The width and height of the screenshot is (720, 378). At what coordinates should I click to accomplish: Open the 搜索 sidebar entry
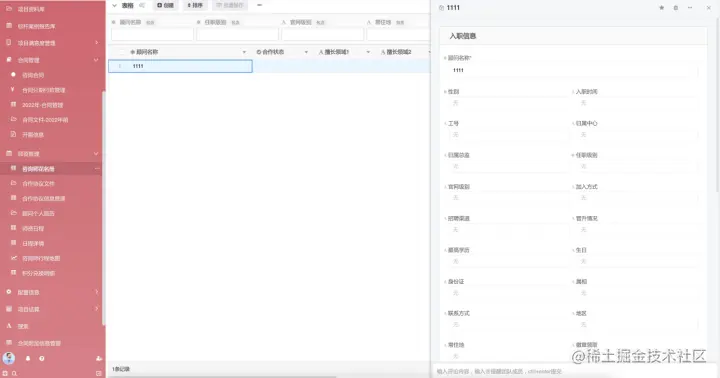tap(23, 326)
